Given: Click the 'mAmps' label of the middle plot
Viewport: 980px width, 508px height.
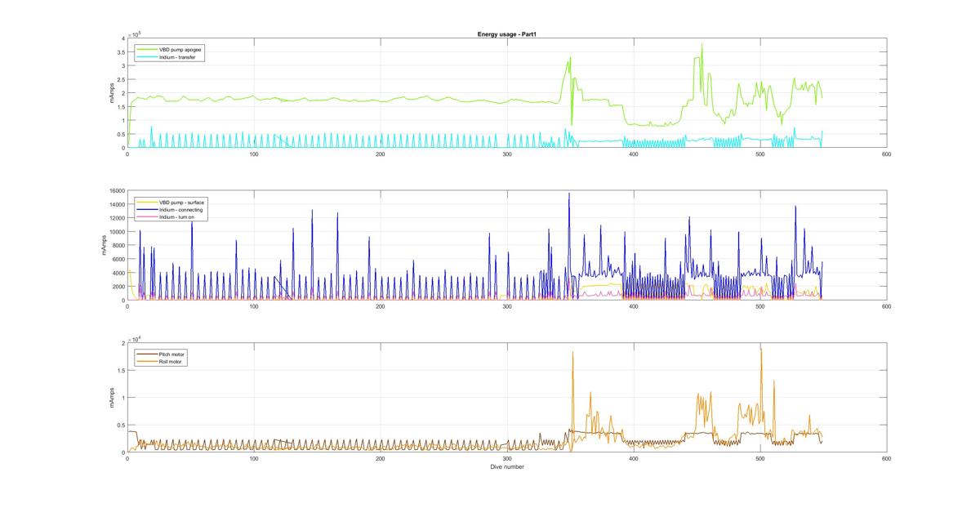Looking at the screenshot, I should (105, 246).
